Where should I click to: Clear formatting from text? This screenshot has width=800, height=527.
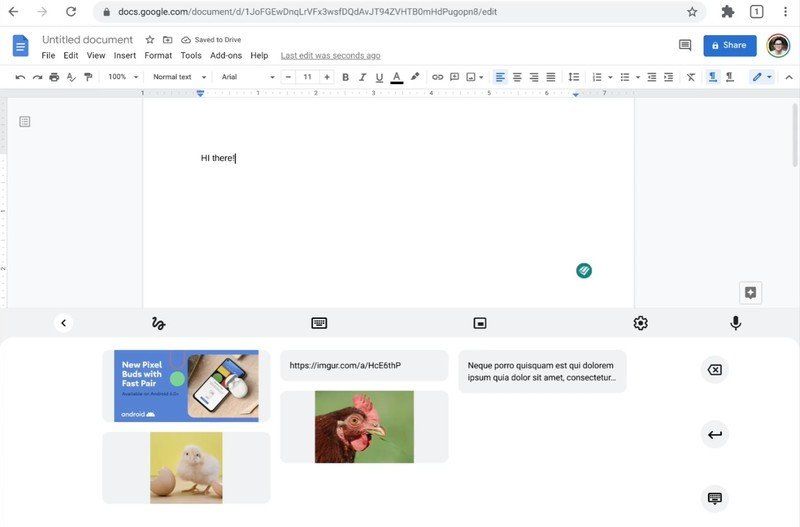[690, 77]
